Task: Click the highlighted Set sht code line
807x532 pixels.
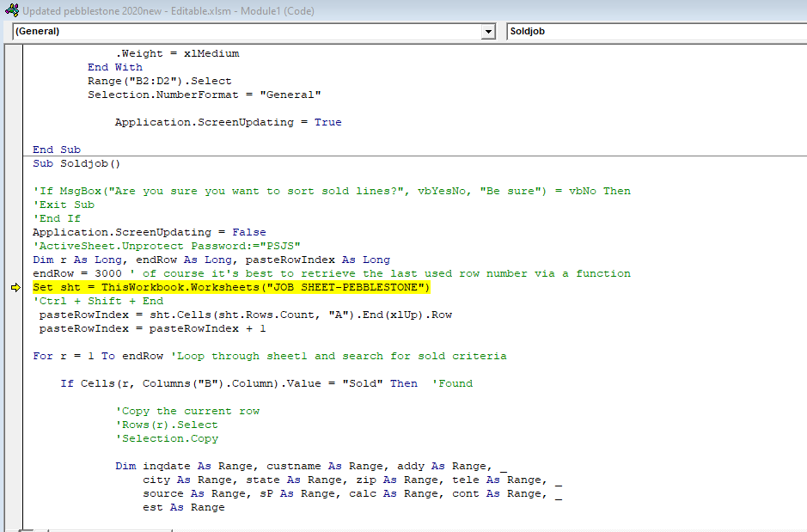Action: pos(231,287)
